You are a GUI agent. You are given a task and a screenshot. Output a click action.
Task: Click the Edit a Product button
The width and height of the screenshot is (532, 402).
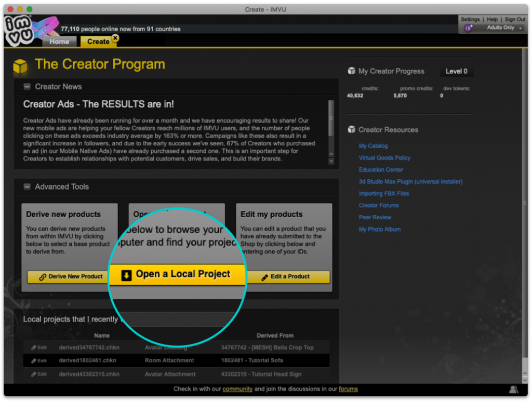click(x=288, y=277)
